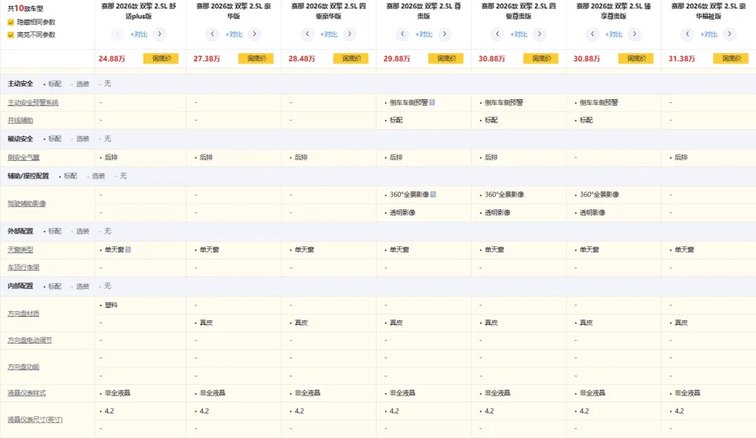Click 询底价 for the 24.88万 model

[x=163, y=58]
